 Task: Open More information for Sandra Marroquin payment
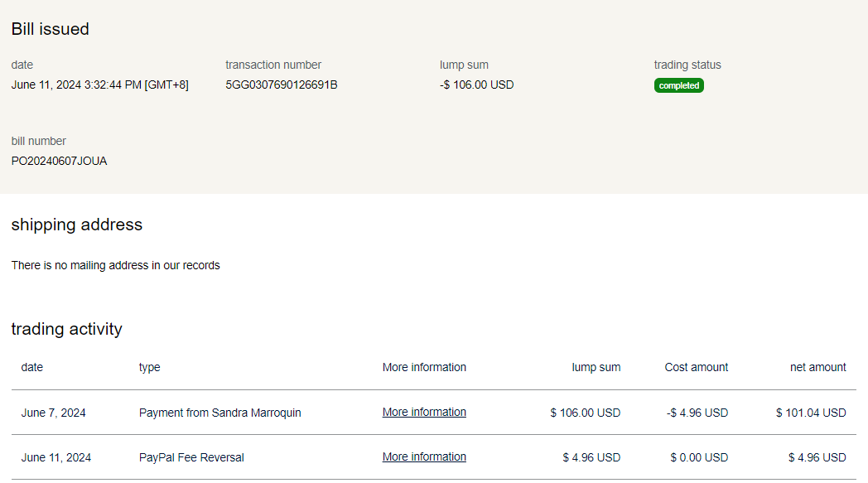point(424,413)
